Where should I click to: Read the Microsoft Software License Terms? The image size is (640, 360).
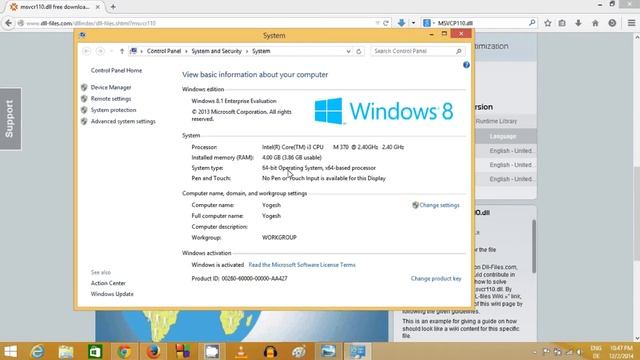coord(302,265)
